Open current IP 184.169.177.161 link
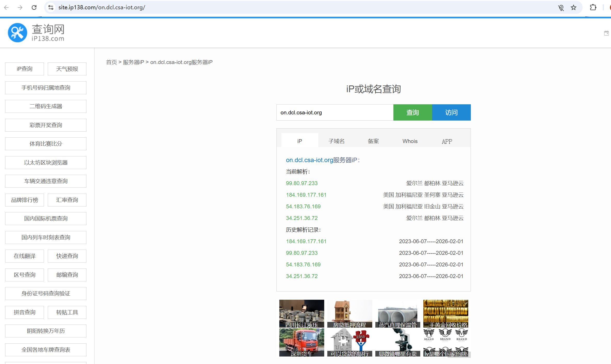 coord(306,195)
